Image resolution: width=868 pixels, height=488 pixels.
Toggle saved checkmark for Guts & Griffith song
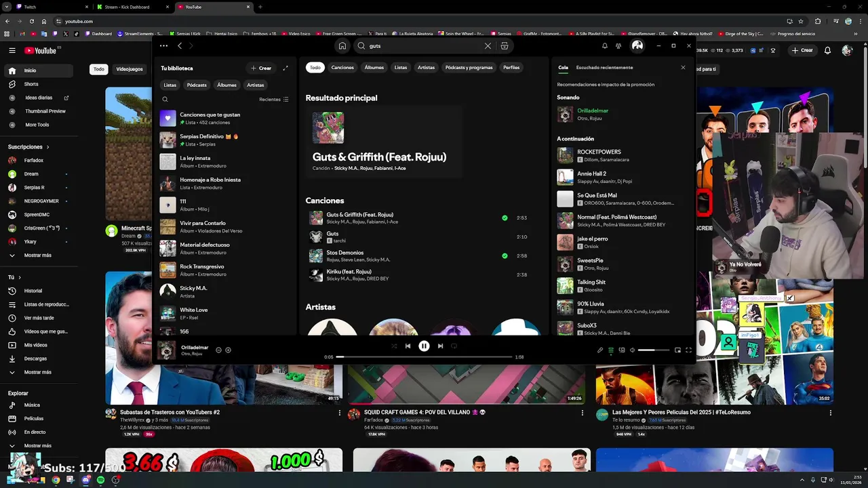click(505, 218)
